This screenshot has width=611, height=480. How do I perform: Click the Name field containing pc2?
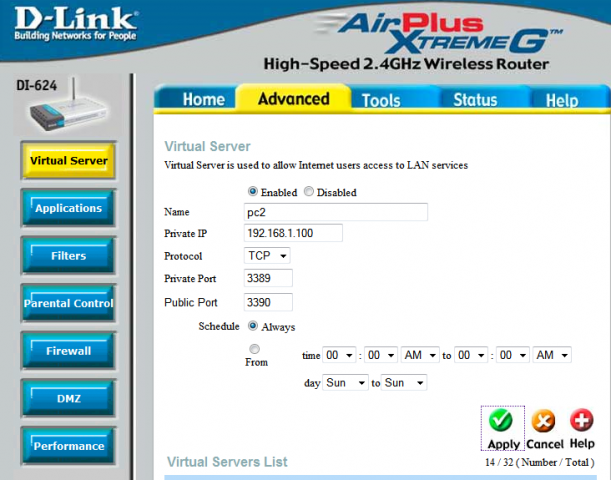(x=336, y=212)
